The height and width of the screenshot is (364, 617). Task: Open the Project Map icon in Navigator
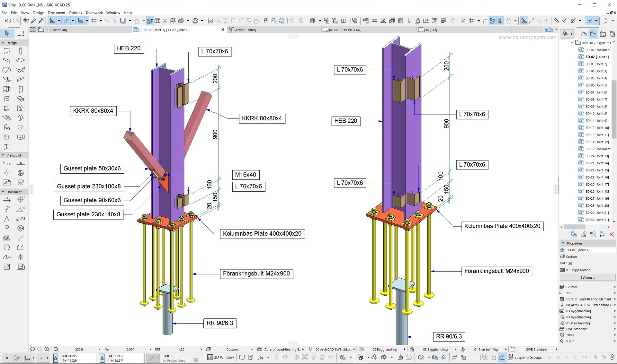coord(584,34)
